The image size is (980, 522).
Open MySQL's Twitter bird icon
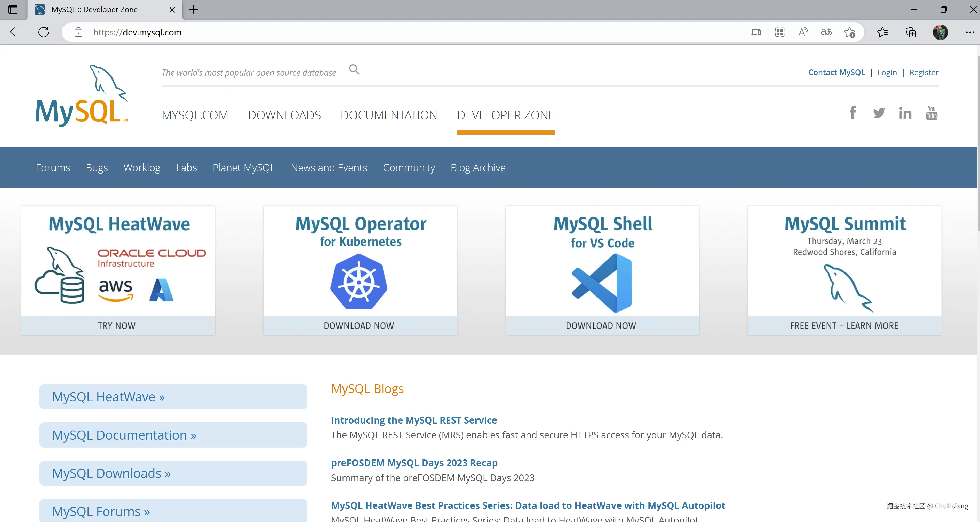click(x=879, y=113)
